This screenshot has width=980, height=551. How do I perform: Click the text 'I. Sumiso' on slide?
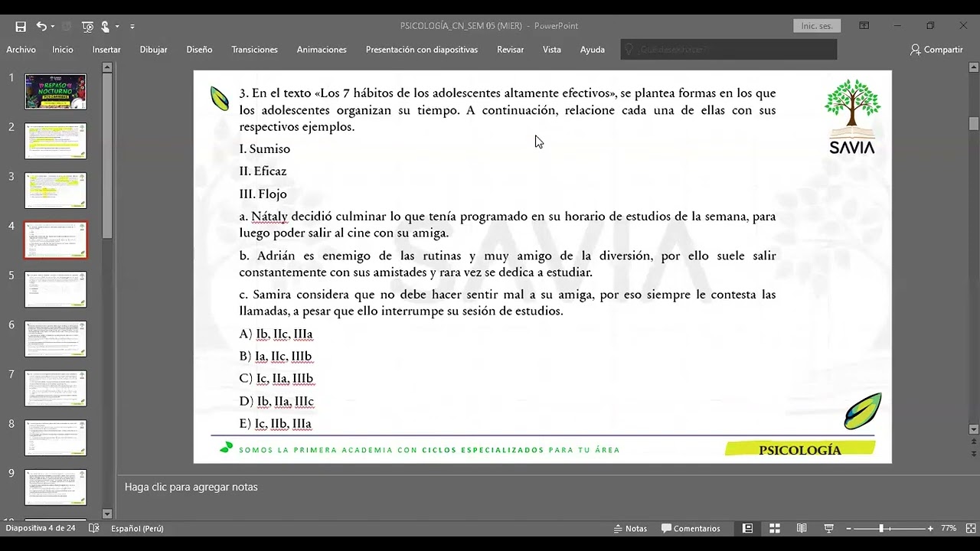(x=265, y=148)
